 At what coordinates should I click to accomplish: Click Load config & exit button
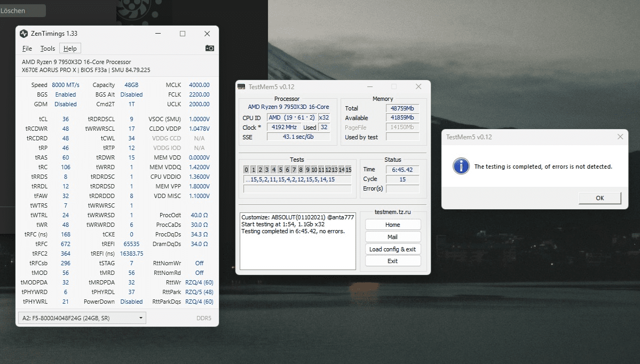[x=393, y=249]
